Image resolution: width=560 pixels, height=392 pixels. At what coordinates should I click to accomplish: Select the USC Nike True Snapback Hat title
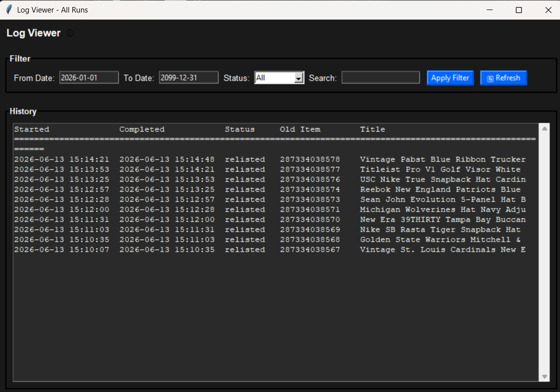point(443,179)
